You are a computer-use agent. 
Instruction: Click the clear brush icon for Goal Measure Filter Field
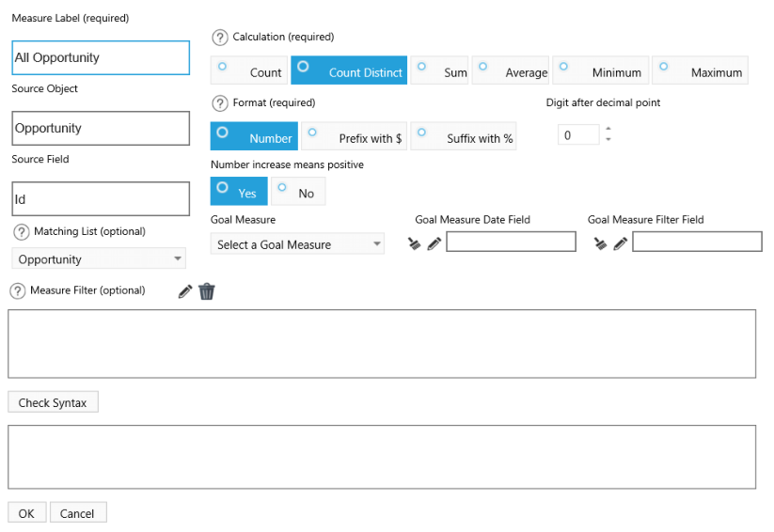pos(601,243)
